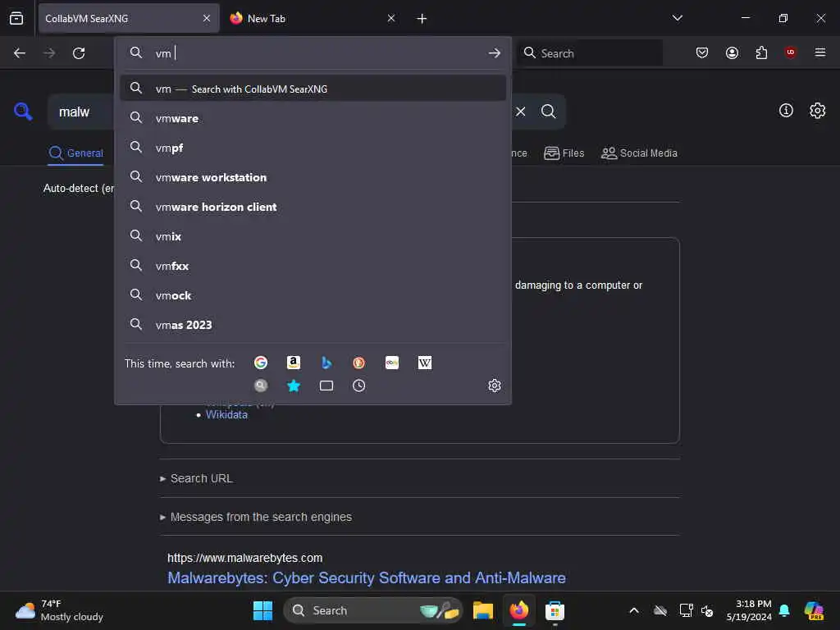Viewport: 840px width, 630px height.
Task: Open SearXNG preferences gear icon
Action: pos(817,111)
